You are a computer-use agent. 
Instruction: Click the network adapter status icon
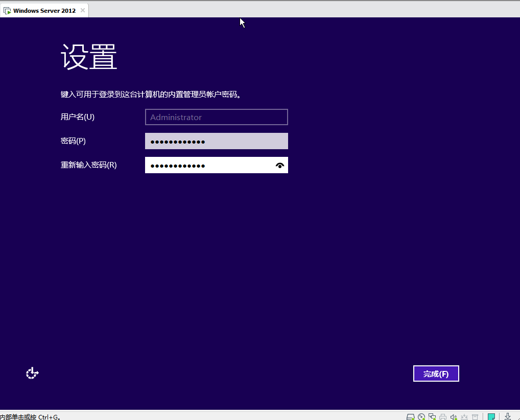tap(432, 417)
